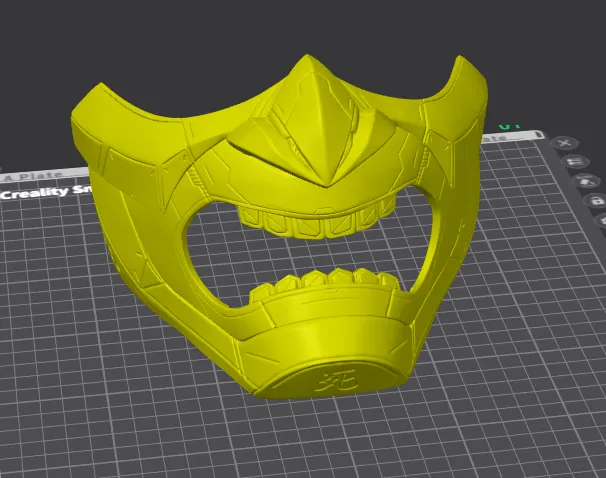Toggle the plate lock icon
Screen dimensions: 606x478
596,200
